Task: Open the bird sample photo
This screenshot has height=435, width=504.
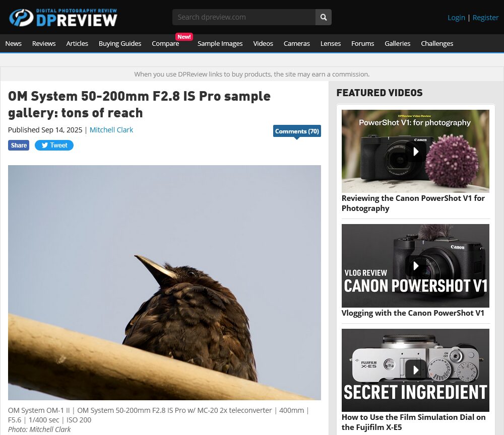Action: [164, 282]
